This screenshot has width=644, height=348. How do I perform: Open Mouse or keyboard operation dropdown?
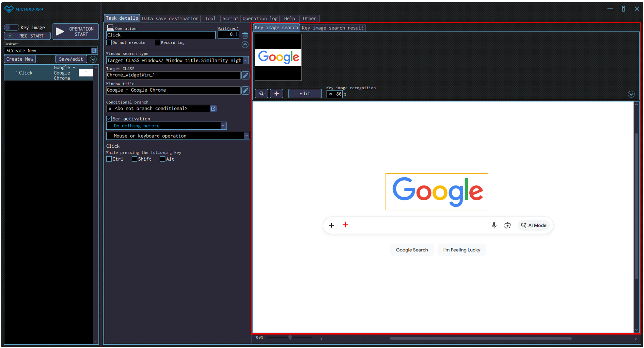247,136
